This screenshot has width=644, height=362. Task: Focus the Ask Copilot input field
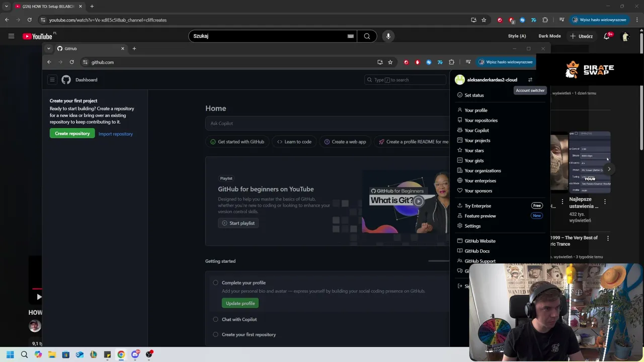pos(327,123)
